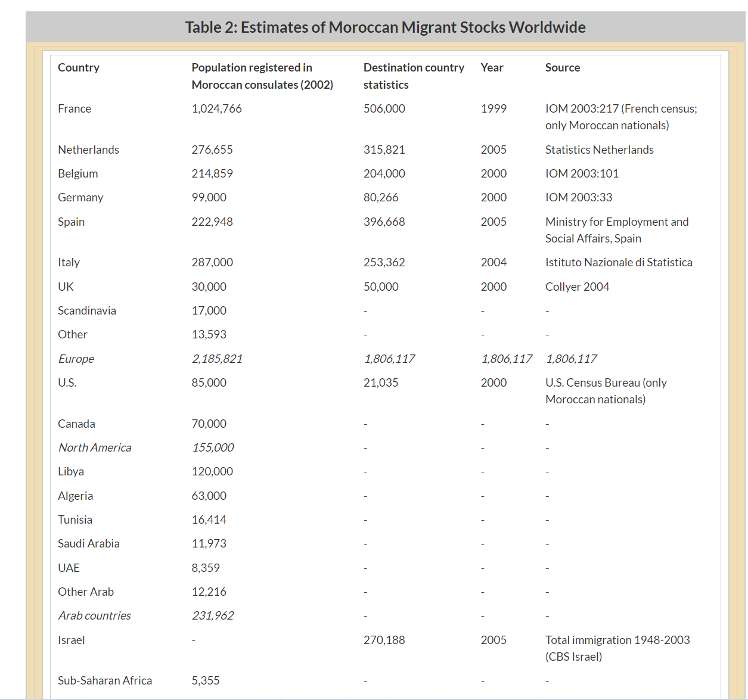This screenshot has height=700, width=748.
Task: Click the value 21,035
Action: [x=381, y=382]
